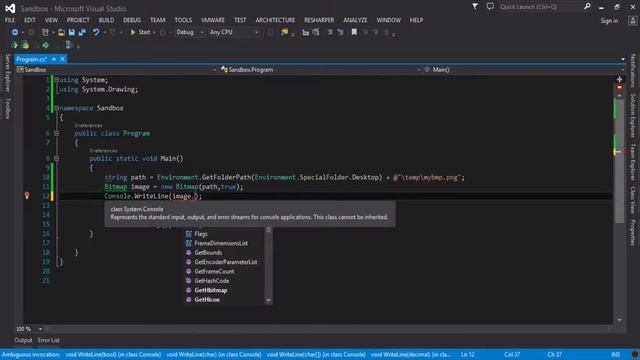
Task: Collapse the Program class region on line 6
Action: point(56,133)
